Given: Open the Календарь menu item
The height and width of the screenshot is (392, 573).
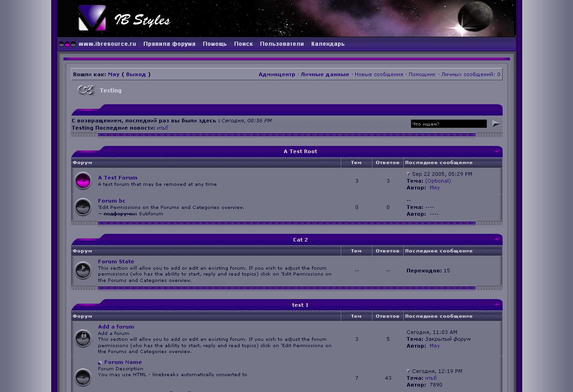Looking at the screenshot, I should [x=328, y=44].
